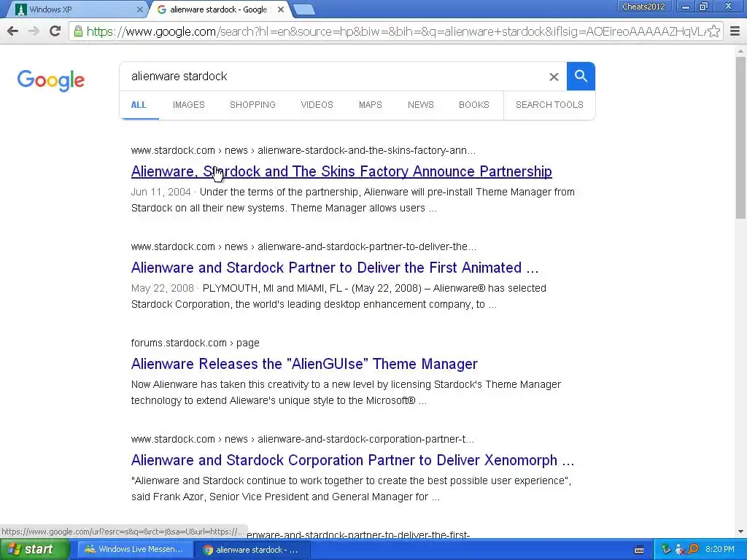Close the alienware stardock Google tab
Viewport: 747px width, 560px height.
281,9
